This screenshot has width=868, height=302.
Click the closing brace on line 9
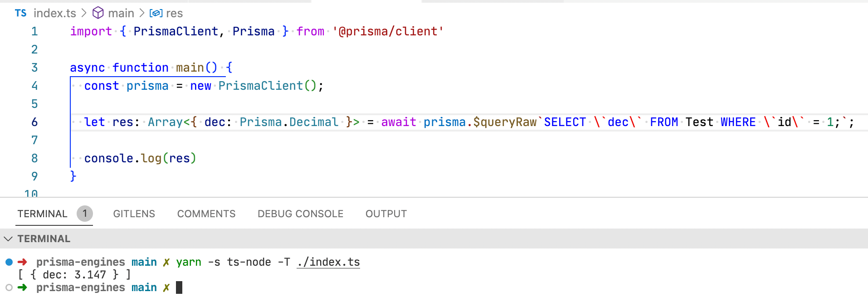[x=73, y=176]
